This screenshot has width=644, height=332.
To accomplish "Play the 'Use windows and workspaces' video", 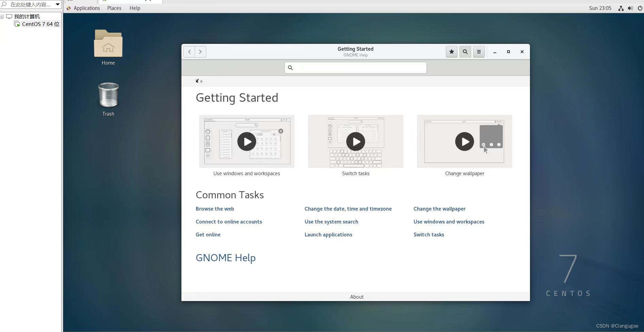I will click(247, 142).
